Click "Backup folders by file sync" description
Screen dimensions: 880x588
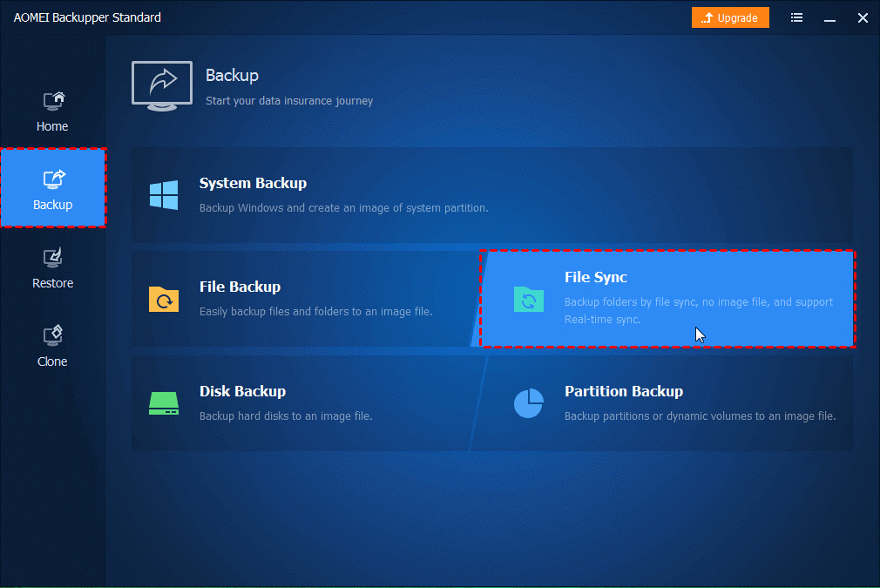[699, 310]
